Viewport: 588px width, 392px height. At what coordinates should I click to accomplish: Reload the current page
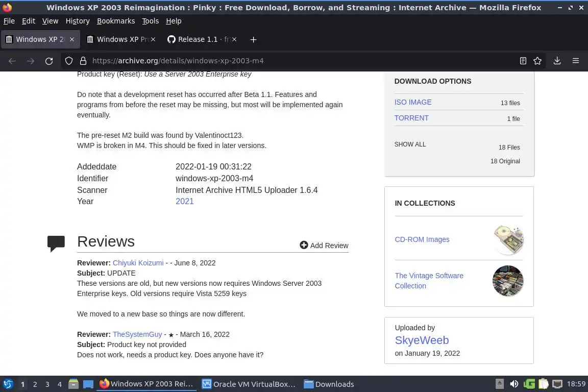49,61
